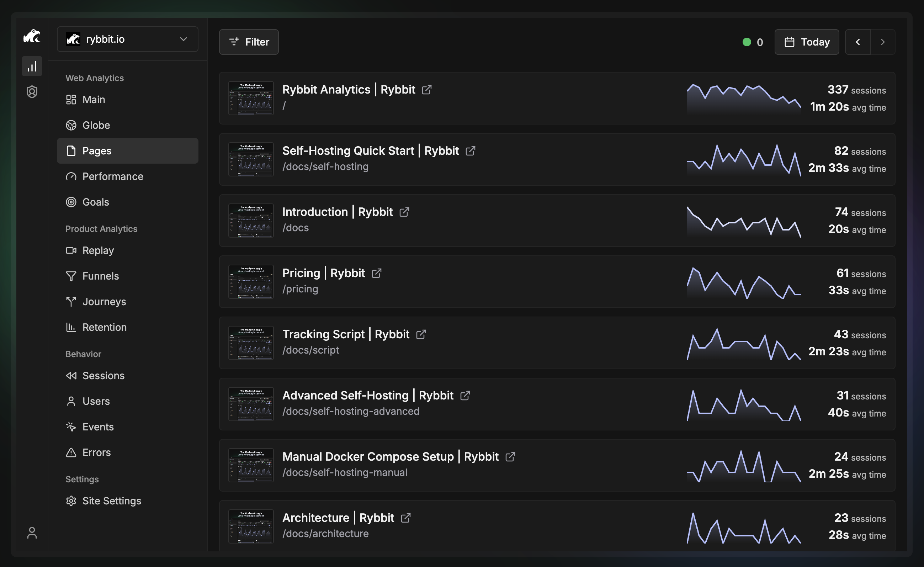
Task: Go to previous day with left chevron
Action: 857,42
